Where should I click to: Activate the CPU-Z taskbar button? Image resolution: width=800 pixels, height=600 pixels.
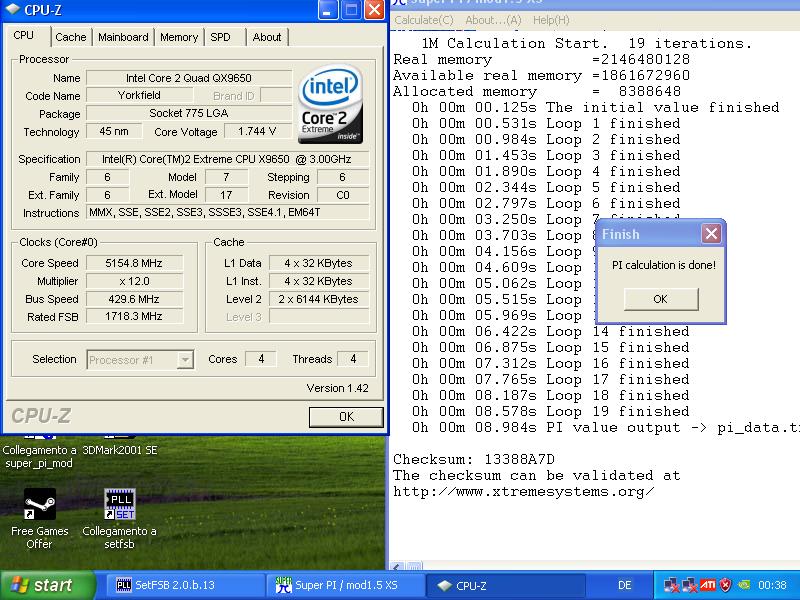tap(505, 585)
